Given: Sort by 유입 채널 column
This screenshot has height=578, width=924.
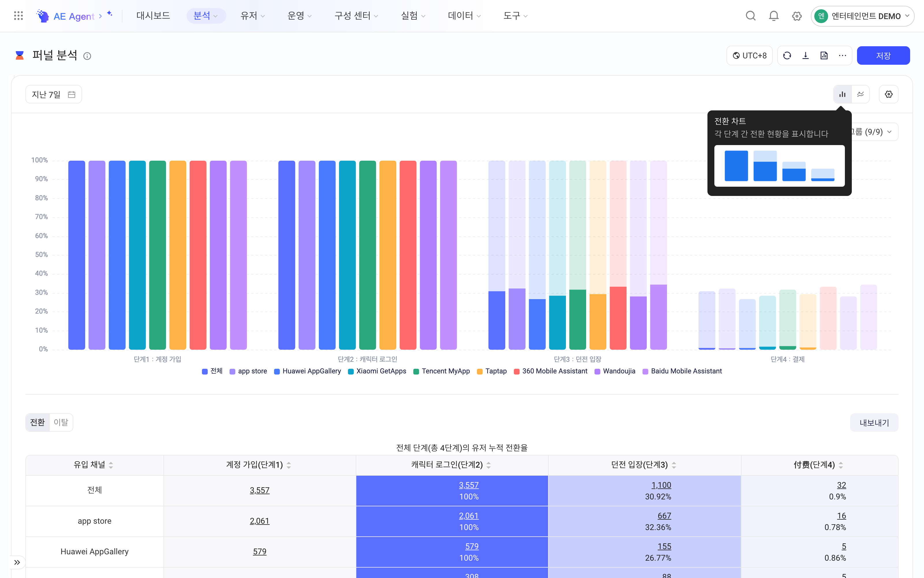Looking at the screenshot, I should (111, 465).
